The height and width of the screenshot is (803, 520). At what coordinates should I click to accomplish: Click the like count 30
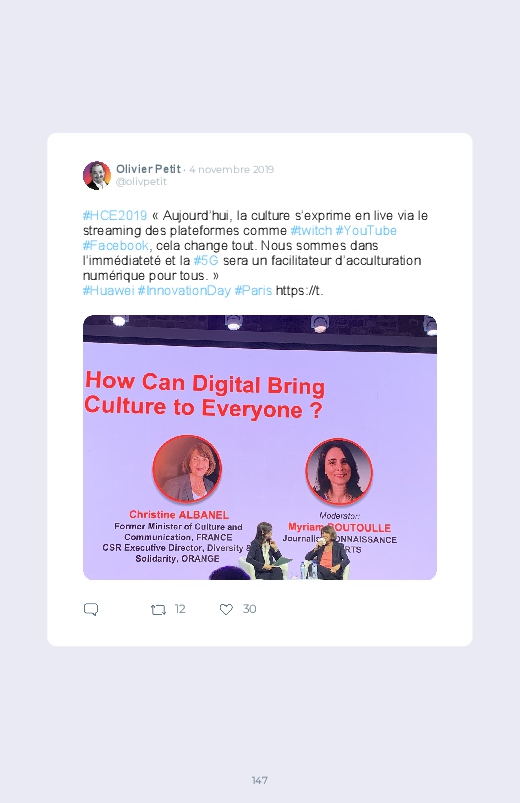[x=249, y=609]
